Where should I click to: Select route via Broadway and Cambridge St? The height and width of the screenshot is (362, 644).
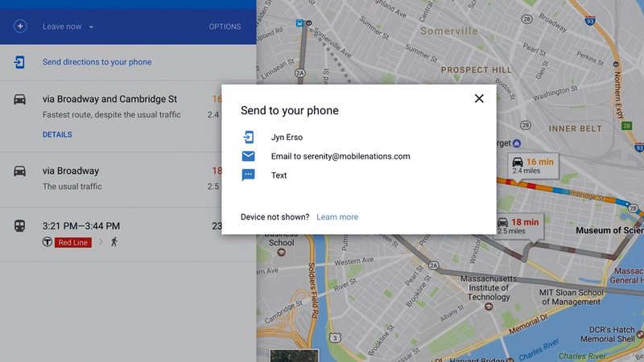click(109, 99)
